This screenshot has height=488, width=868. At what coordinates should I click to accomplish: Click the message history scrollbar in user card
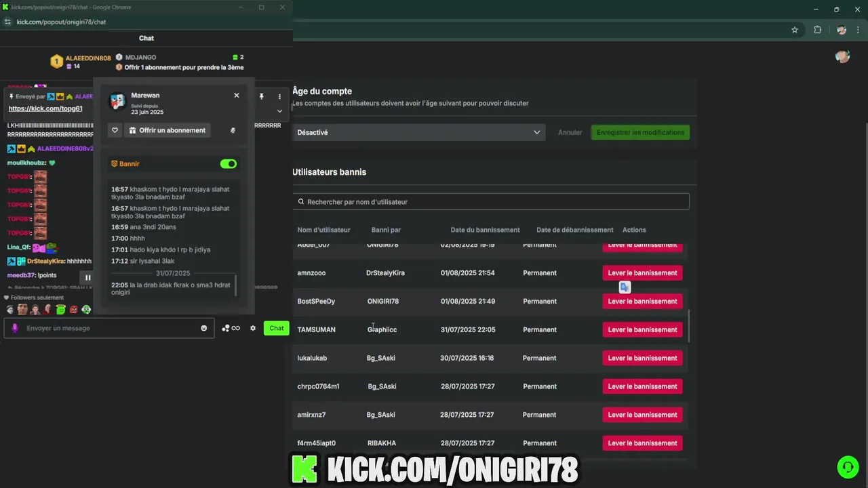pos(236,284)
